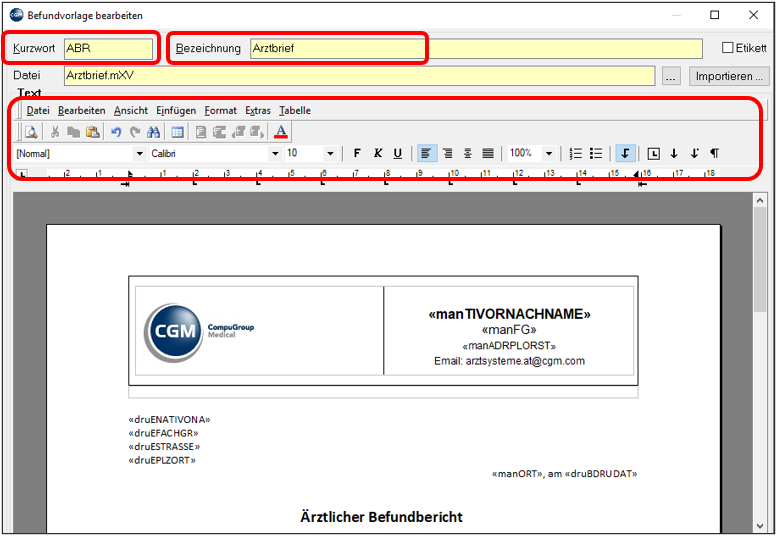This screenshot has width=778, height=536.
Task: Click the vertical scrollbar up arrow
Action: coord(760,201)
